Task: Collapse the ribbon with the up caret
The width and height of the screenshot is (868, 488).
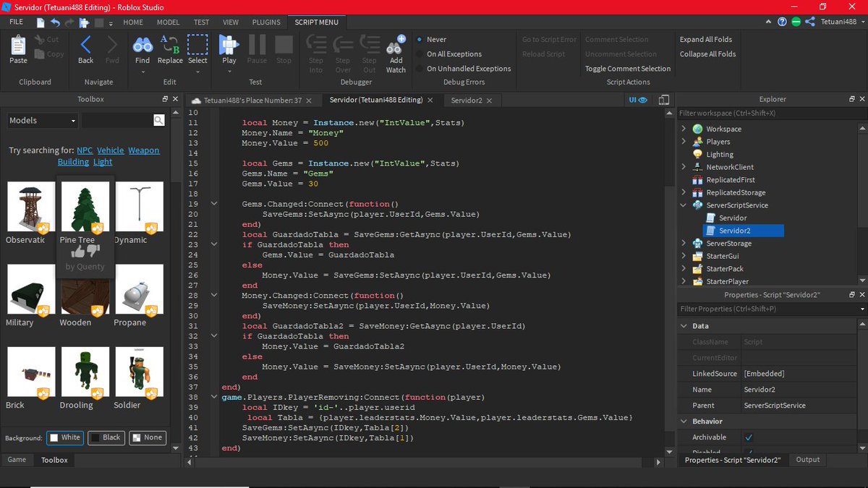Action: (768, 22)
